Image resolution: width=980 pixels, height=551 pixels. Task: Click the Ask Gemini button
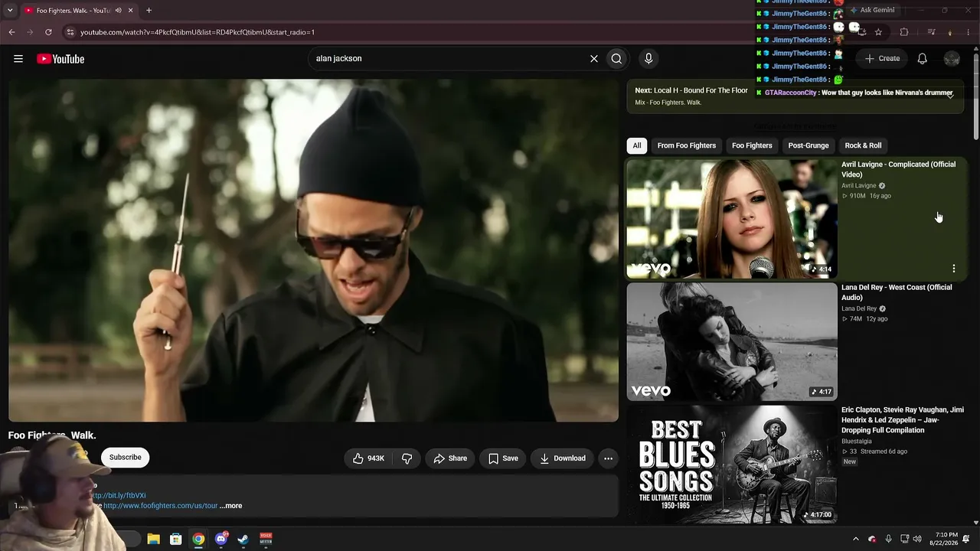pos(872,11)
